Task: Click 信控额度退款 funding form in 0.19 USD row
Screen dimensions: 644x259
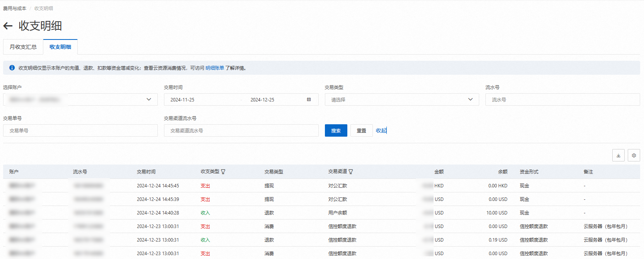Action: click(x=534, y=240)
